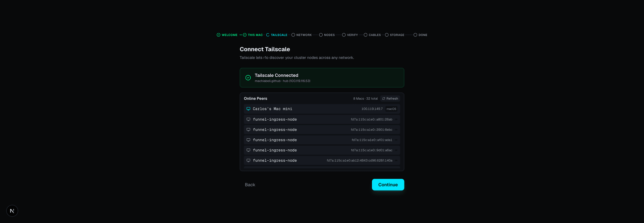Click the monitor icon beside Carlos's Mac mini

pos(249,109)
